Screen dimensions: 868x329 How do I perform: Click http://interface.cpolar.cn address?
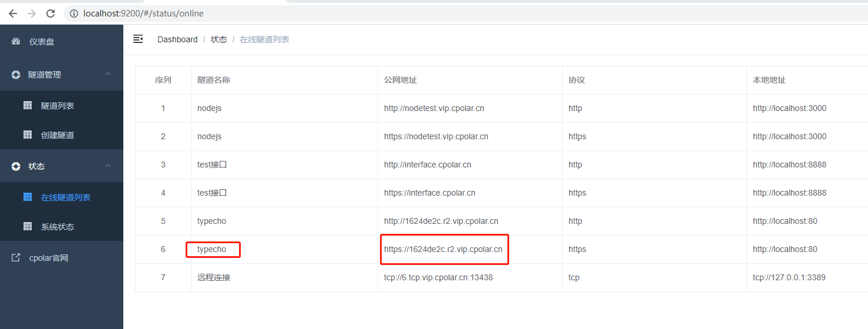428,164
